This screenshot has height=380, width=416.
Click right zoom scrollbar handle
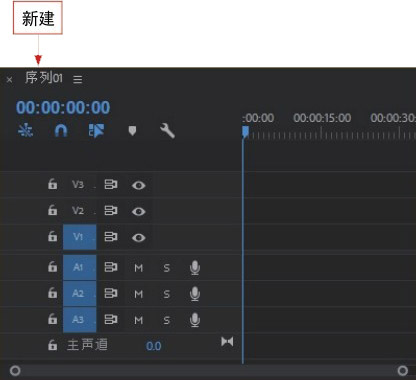[403, 370]
